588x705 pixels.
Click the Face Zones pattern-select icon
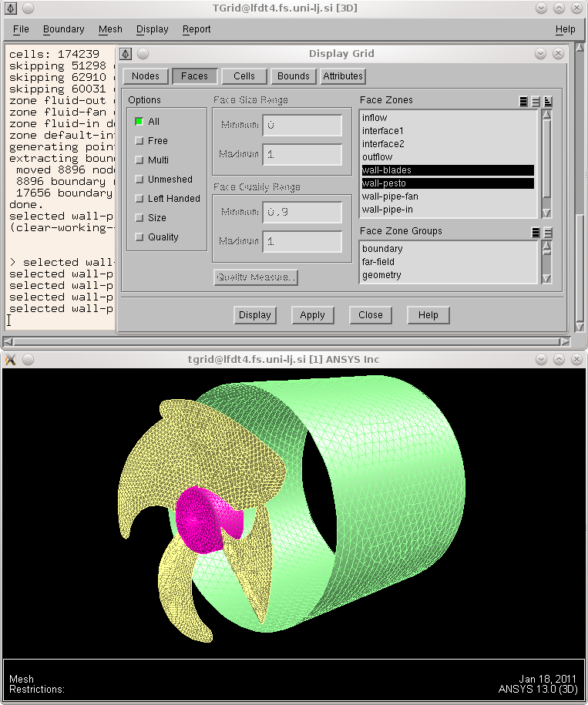coord(548,101)
